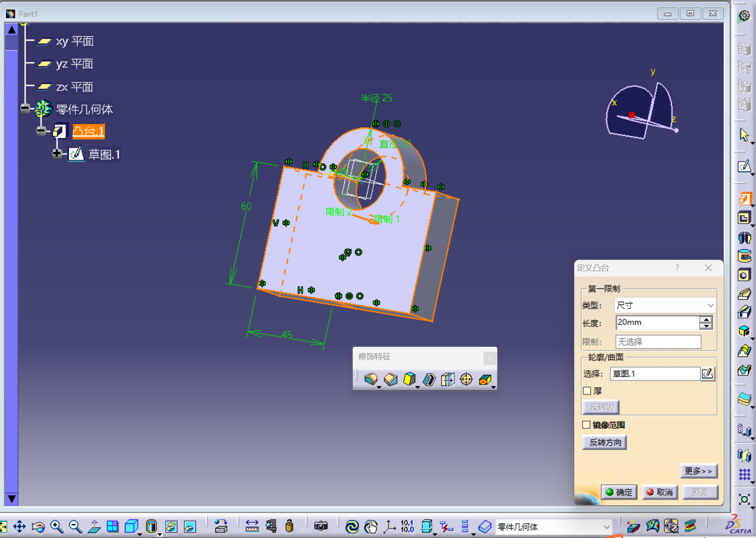Image resolution: width=756 pixels, height=538 pixels.
Task: Choose the Shaft revolve tool icon
Action: coord(744,238)
